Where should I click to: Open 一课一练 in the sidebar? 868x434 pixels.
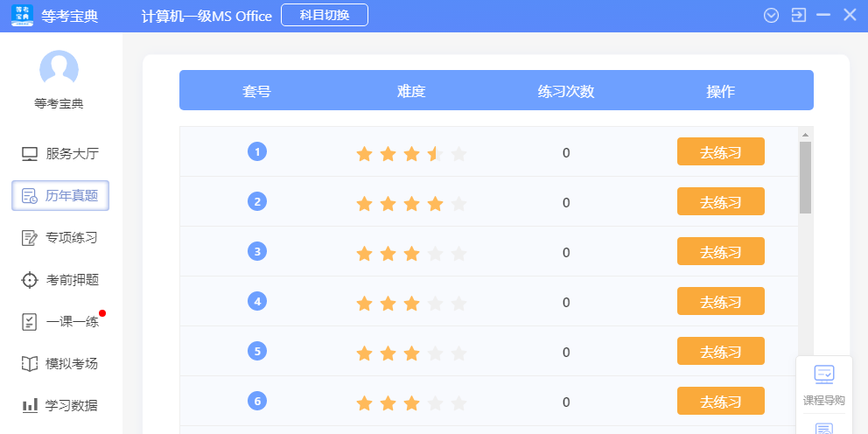pyautogui.click(x=59, y=322)
